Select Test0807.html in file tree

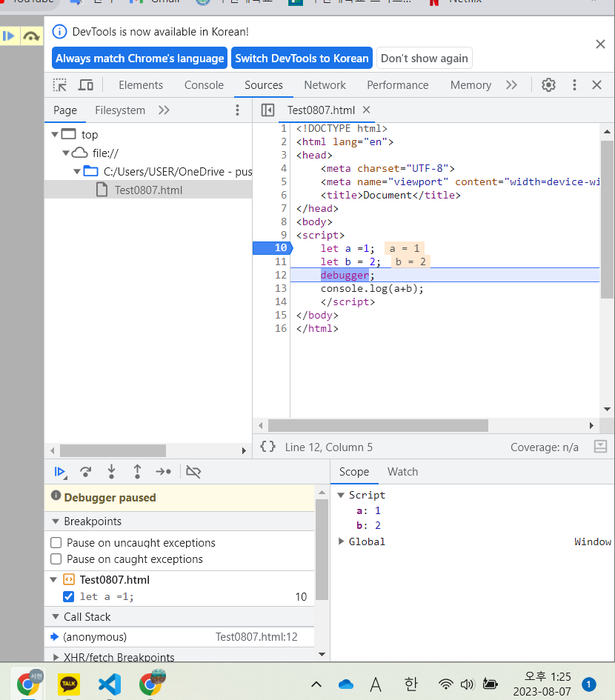tap(148, 190)
